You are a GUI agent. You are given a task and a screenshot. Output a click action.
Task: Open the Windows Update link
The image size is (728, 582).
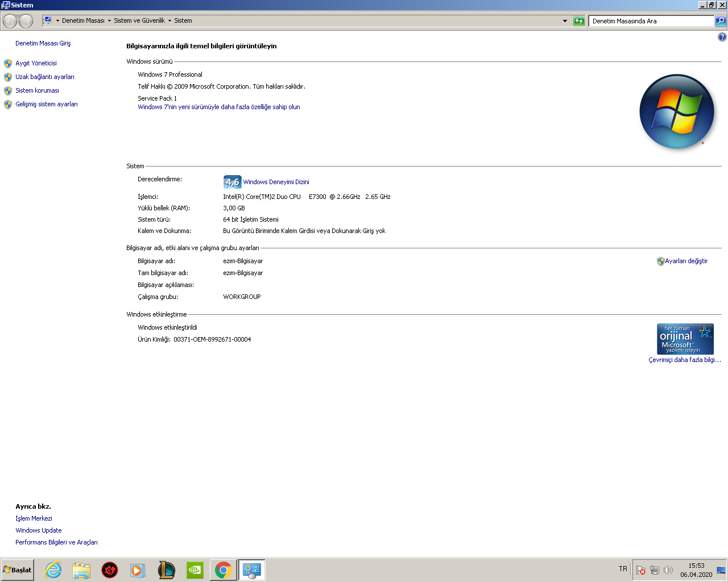point(39,530)
